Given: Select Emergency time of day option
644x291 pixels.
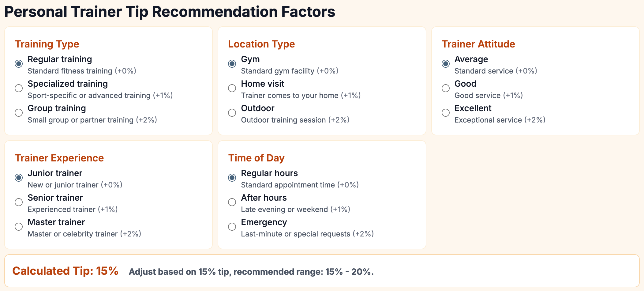Looking at the screenshot, I should click(232, 227).
